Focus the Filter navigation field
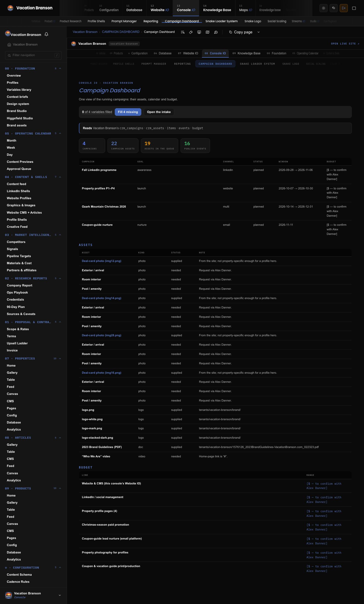The image size is (364, 604). (33, 55)
